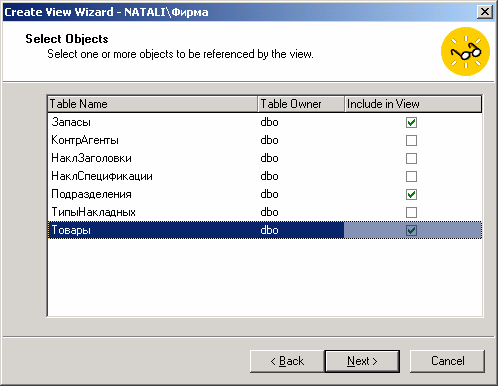Close the wizard window
This screenshot has width=498, height=386.
tap(485, 12)
